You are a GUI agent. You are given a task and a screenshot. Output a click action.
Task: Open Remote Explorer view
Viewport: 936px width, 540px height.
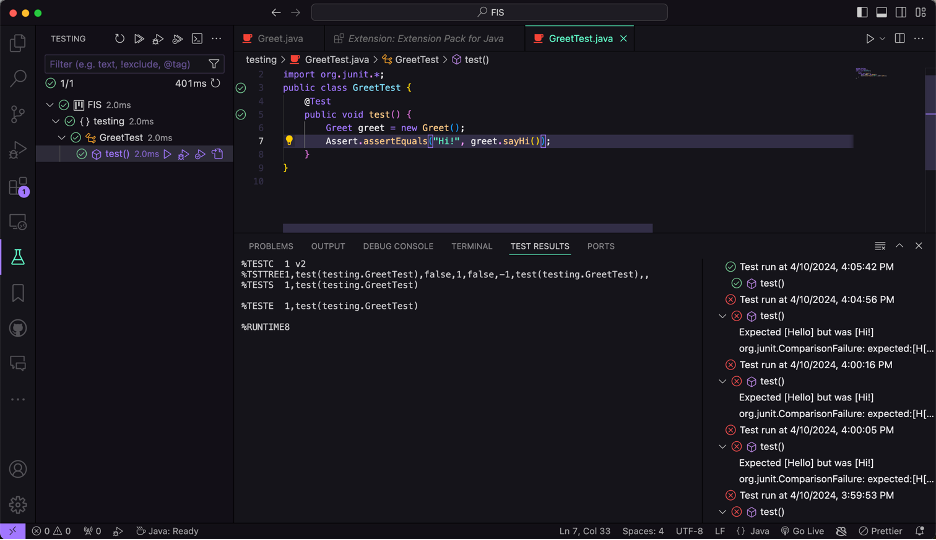click(18, 222)
